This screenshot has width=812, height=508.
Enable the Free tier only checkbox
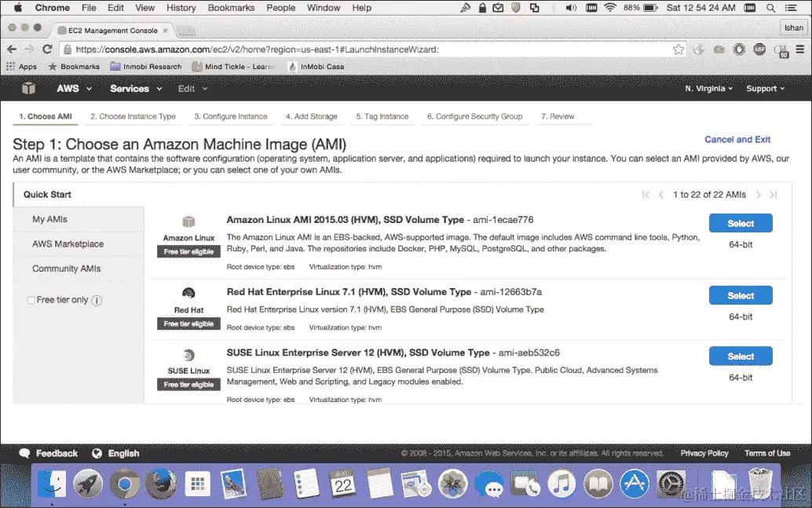coord(31,300)
